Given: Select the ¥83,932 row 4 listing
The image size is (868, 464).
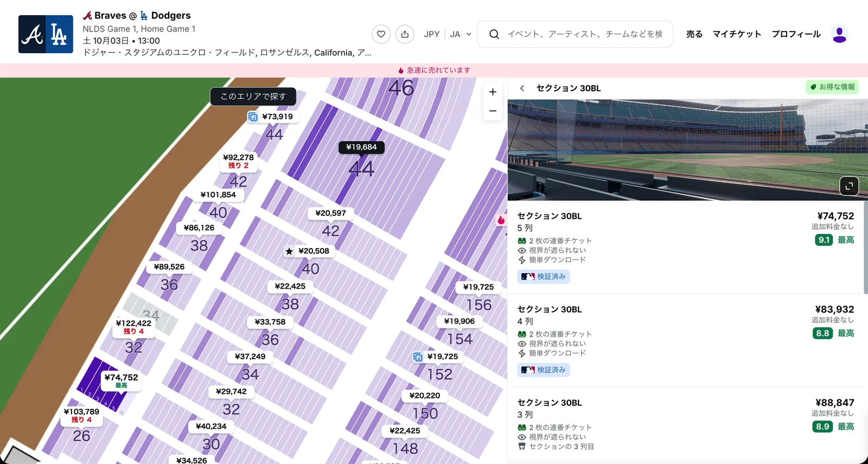Looking at the screenshot, I should click(x=686, y=340).
